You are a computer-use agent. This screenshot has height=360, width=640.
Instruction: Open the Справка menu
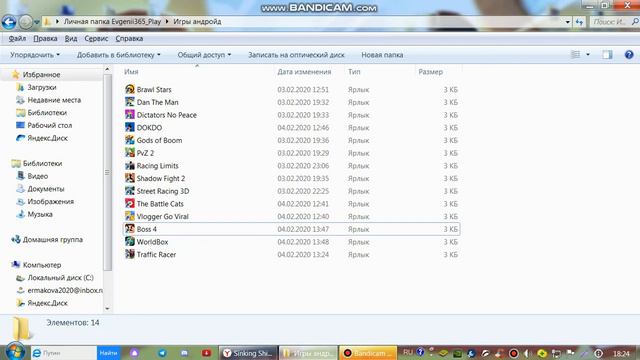129,38
